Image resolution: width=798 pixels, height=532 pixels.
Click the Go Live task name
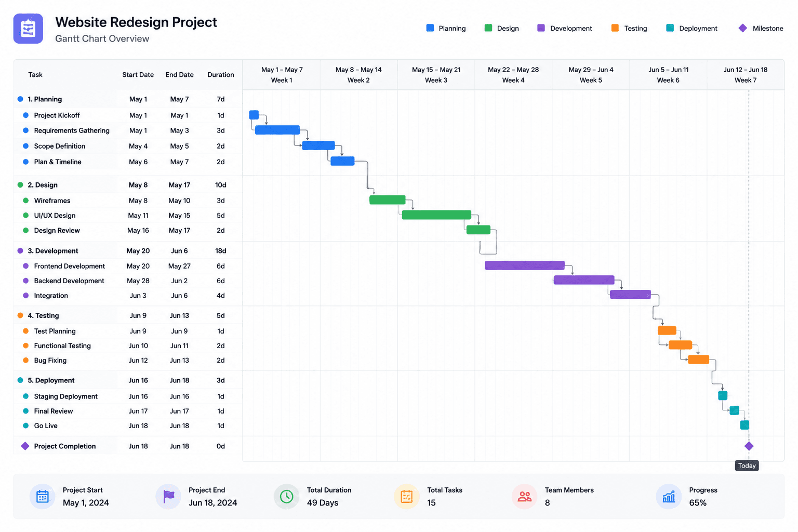46,425
